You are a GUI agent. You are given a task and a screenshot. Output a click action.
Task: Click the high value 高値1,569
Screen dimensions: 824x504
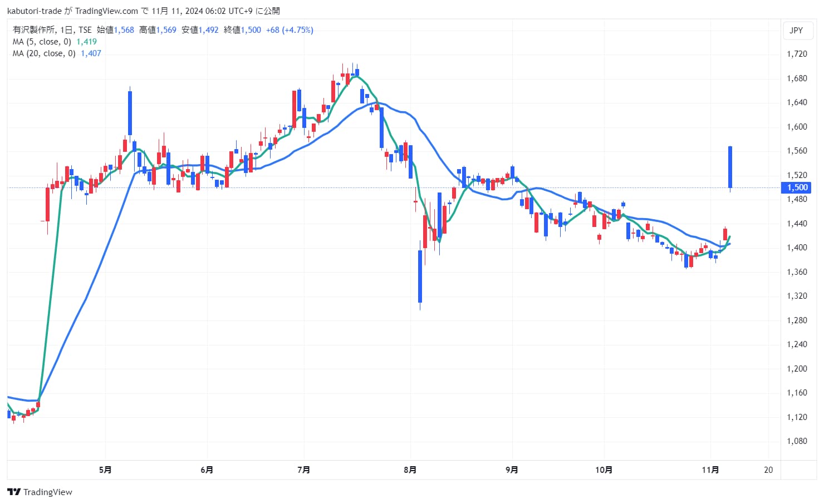point(158,30)
